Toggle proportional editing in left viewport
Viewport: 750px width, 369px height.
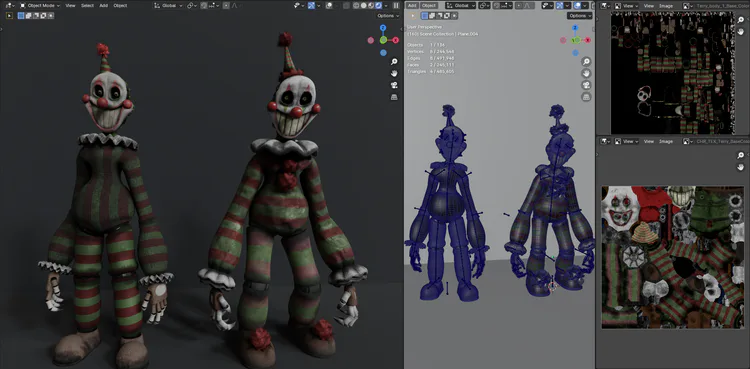click(x=226, y=6)
